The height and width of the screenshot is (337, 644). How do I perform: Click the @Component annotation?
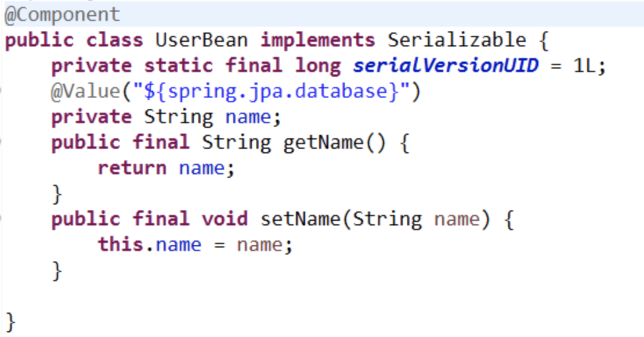coord(62,15)
